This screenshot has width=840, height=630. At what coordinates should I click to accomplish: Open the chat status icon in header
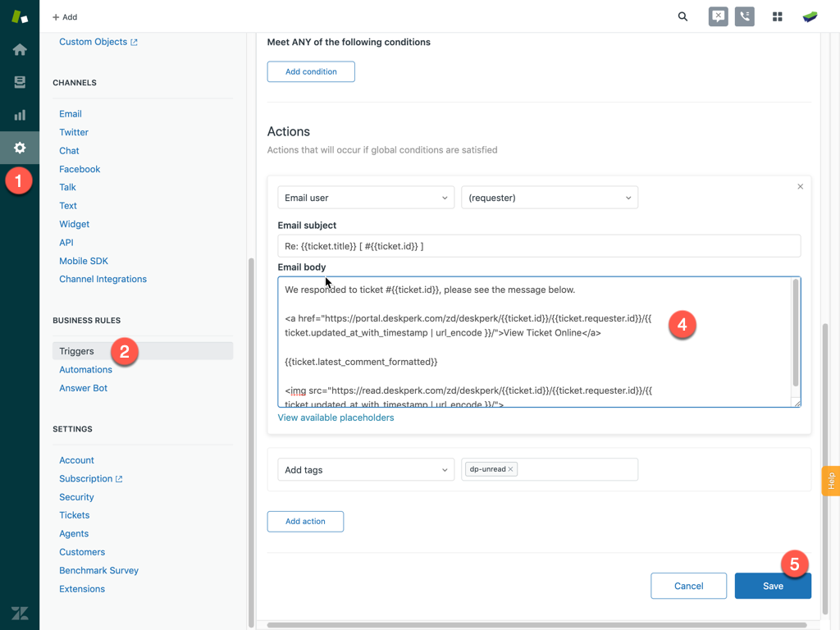(718, 16)
